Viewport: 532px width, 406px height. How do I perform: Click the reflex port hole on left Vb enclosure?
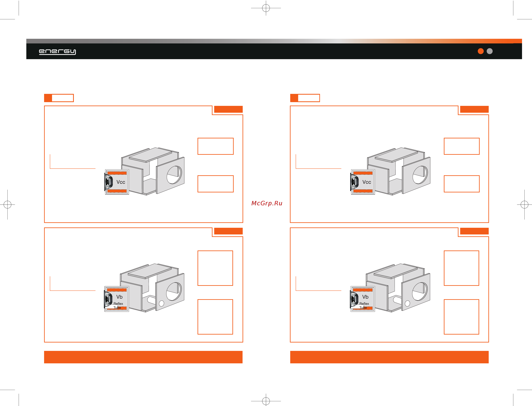click(x=162, y=304)
